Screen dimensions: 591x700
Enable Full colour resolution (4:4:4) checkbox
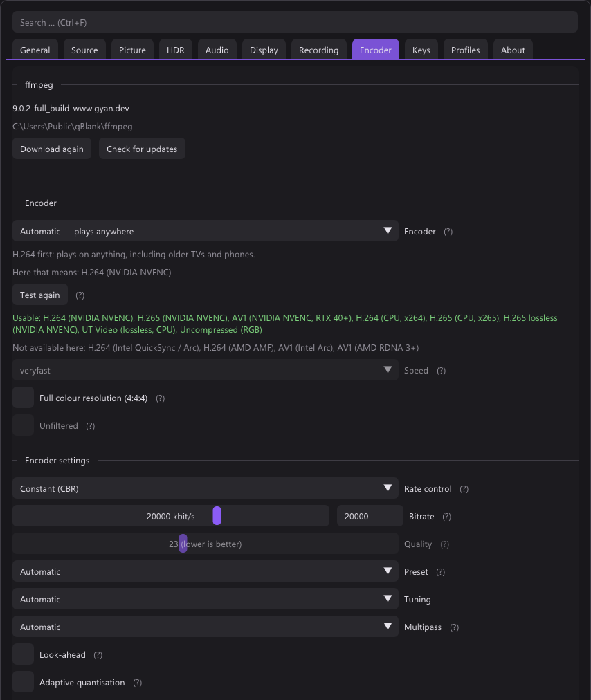coord(24,398)
